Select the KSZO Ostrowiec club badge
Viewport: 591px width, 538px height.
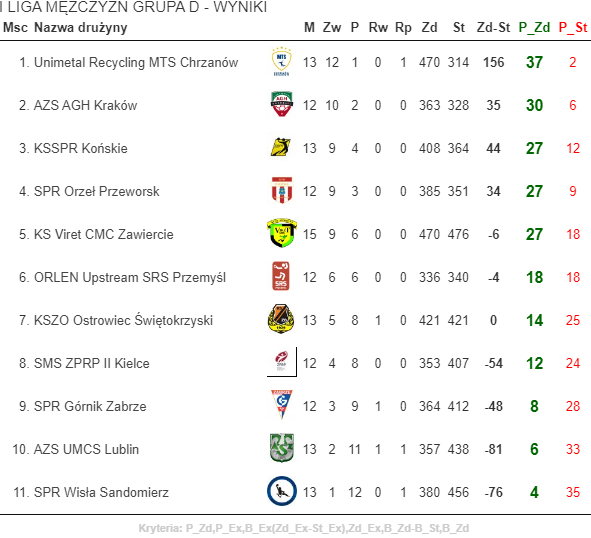pyautogui.click(x=281, y=319)
